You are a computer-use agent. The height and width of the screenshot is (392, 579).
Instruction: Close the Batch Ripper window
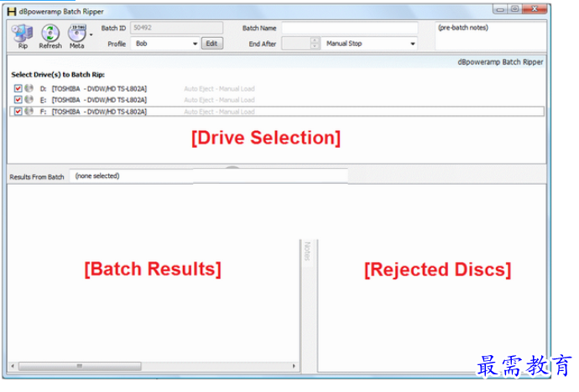coord(535,9)
